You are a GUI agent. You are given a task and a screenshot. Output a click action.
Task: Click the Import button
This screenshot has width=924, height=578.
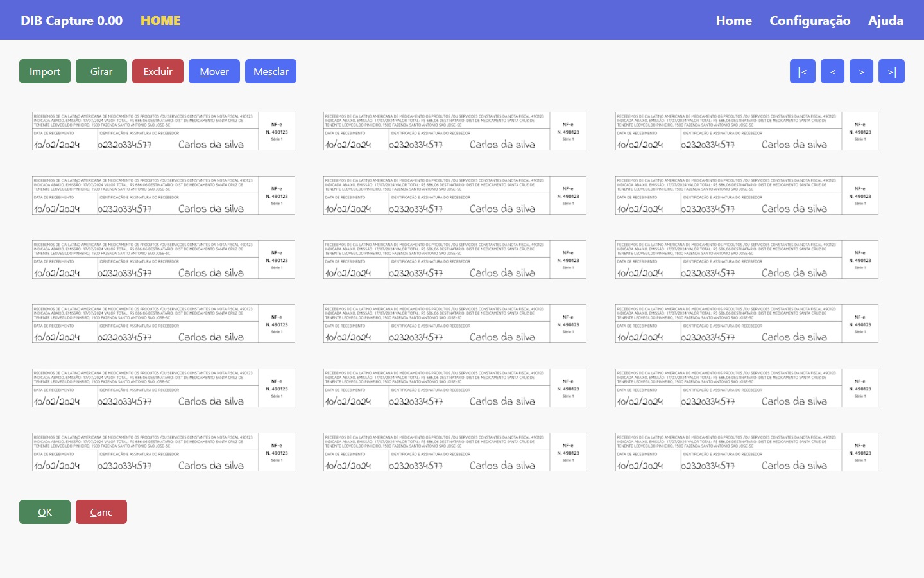click(45, 71)
